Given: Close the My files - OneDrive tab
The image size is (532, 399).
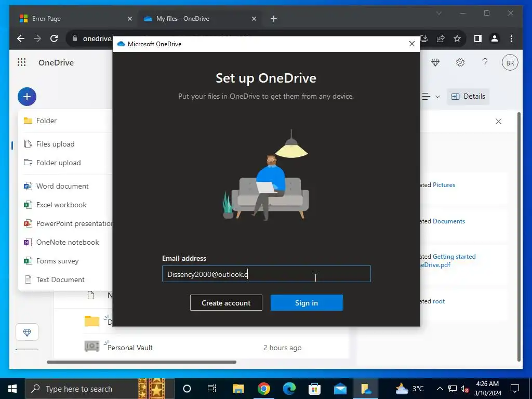Looking at the screenshot, I should click(254, 19).
